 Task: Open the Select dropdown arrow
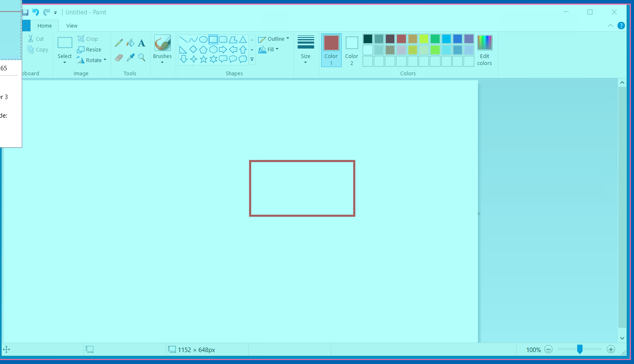tap(64, 63)
